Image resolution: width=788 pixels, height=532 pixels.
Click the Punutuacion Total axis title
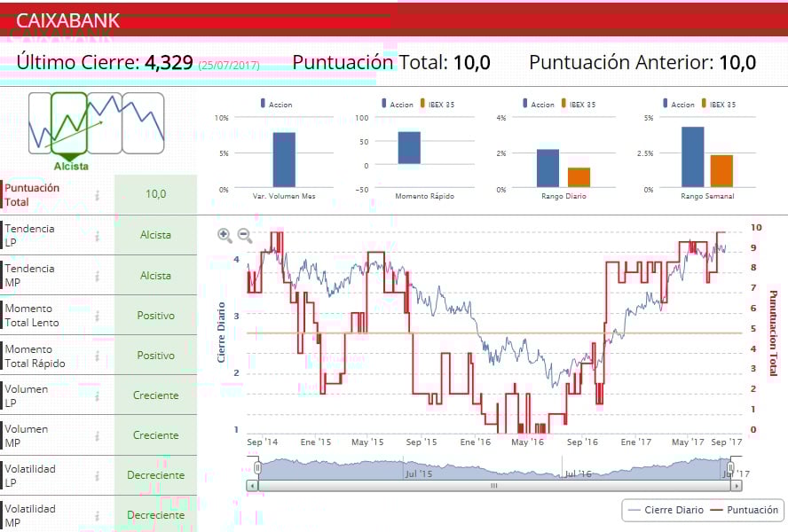774,333
